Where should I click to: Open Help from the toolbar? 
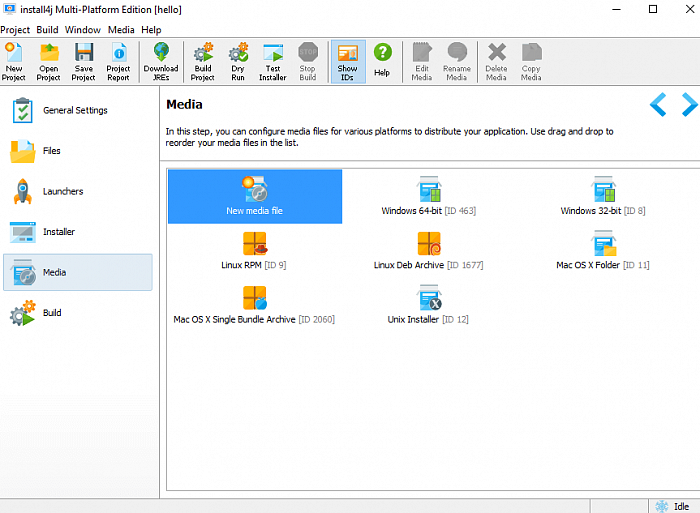coord(382,60)
